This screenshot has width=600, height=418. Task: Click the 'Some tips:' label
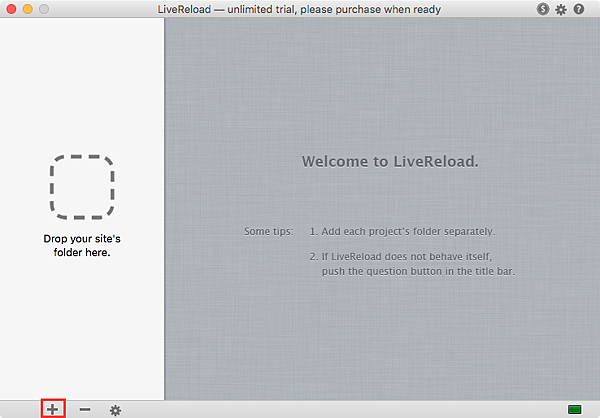[x=269, y=232]
